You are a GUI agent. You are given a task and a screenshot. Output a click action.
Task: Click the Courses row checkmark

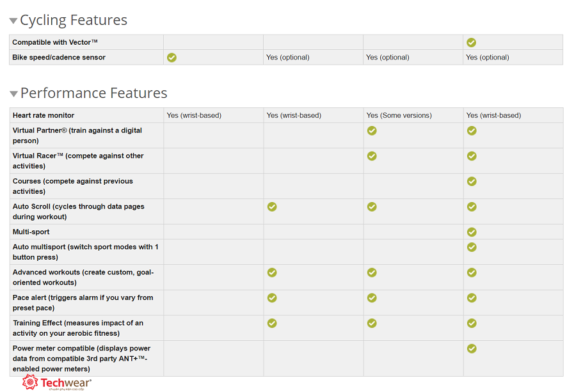pyautogui.click(x=472, y=182)
